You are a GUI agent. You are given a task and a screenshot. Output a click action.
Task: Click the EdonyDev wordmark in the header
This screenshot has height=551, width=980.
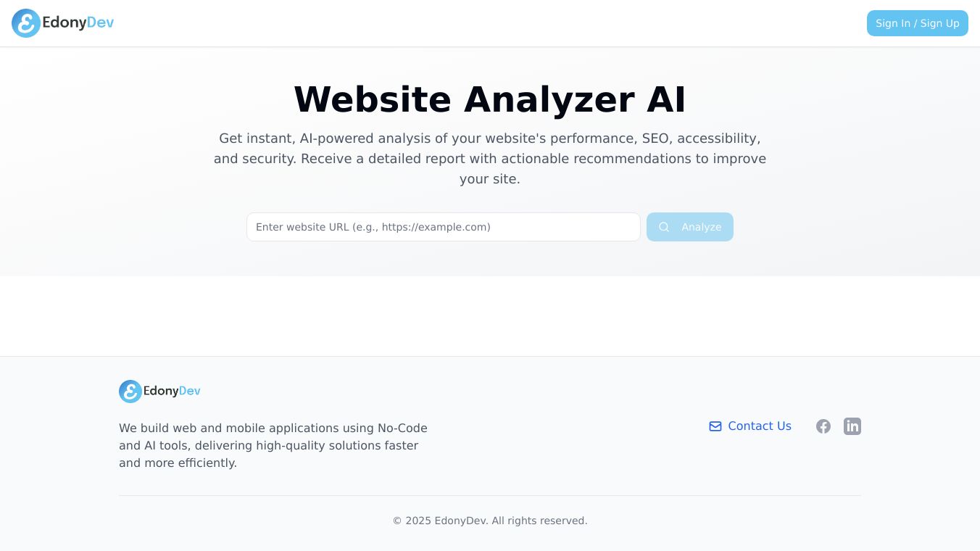click(x=78, y=23)
